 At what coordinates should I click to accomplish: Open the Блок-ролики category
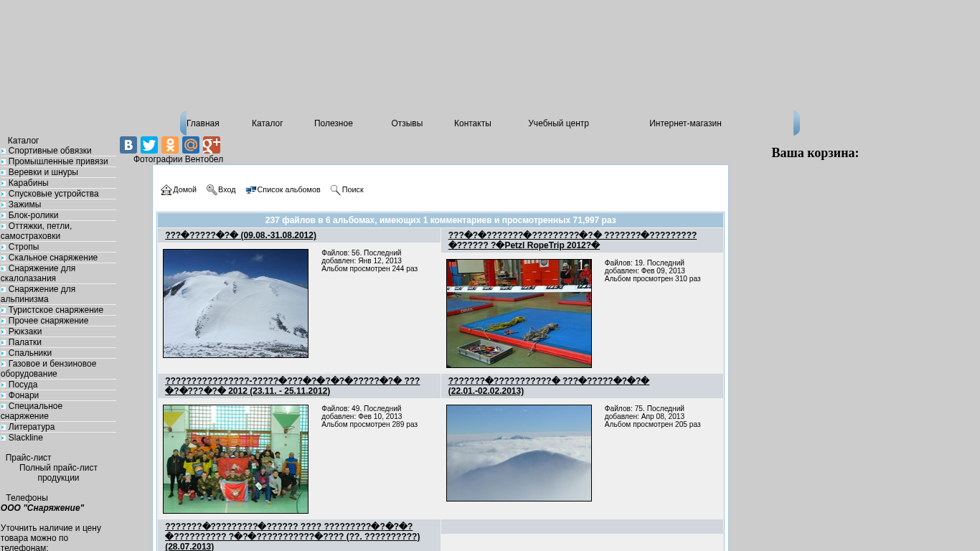34,215
